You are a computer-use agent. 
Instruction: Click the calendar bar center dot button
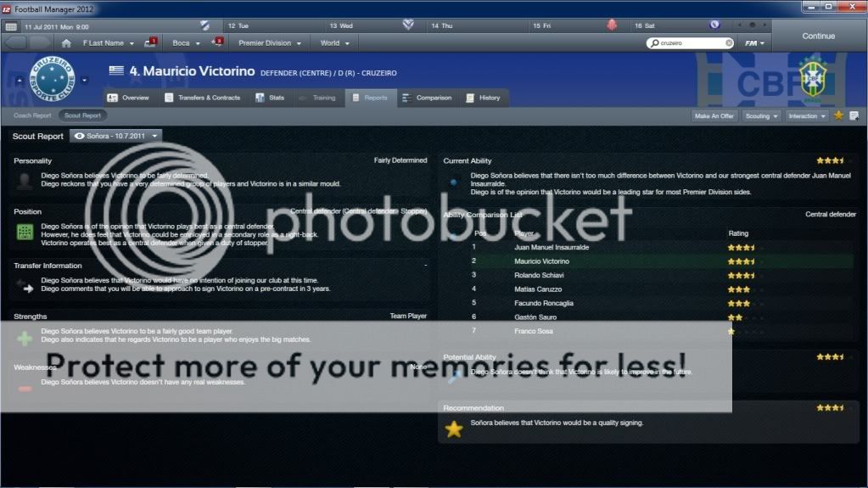753,25
